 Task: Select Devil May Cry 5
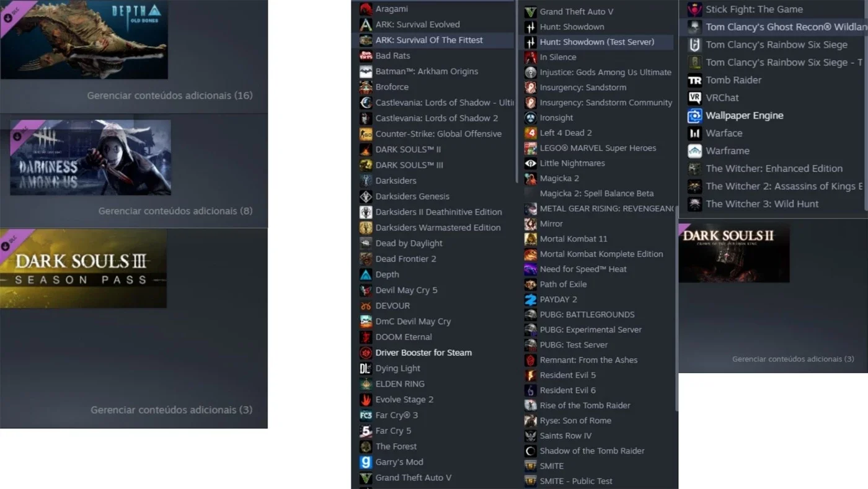tap(406, 290)
